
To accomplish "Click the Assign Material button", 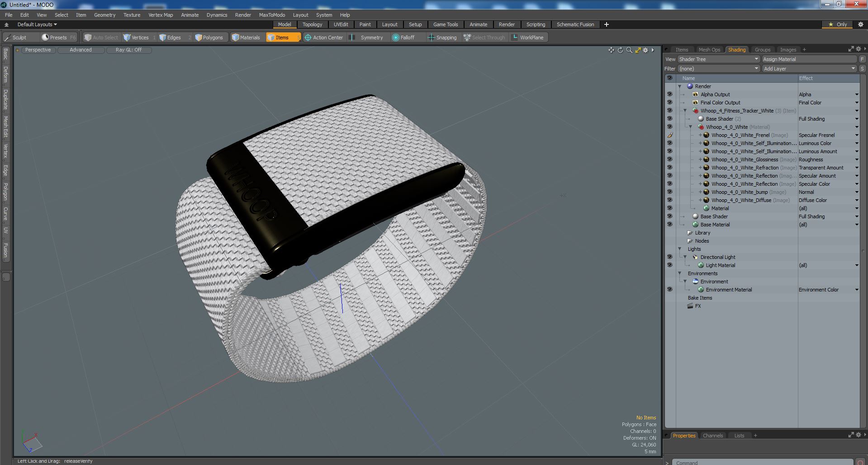I will coord(809,59).
